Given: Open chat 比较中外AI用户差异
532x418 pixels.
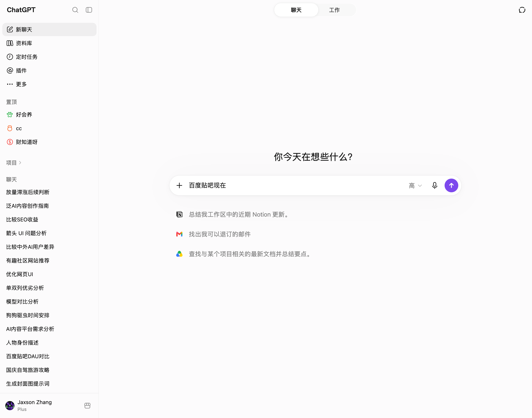Looking at the screenshot, I should coord(49,247).
